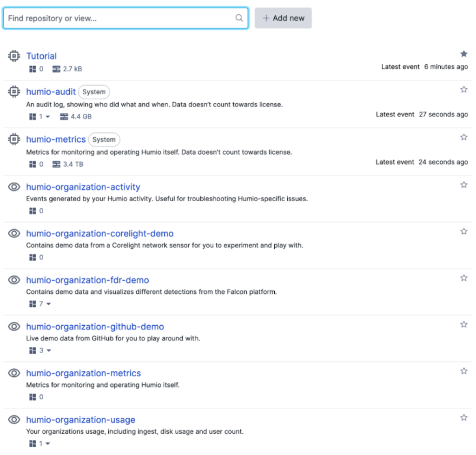476x455 pixels.
Task: Star the humio-audit repository
Action: (x=463, y=89)
